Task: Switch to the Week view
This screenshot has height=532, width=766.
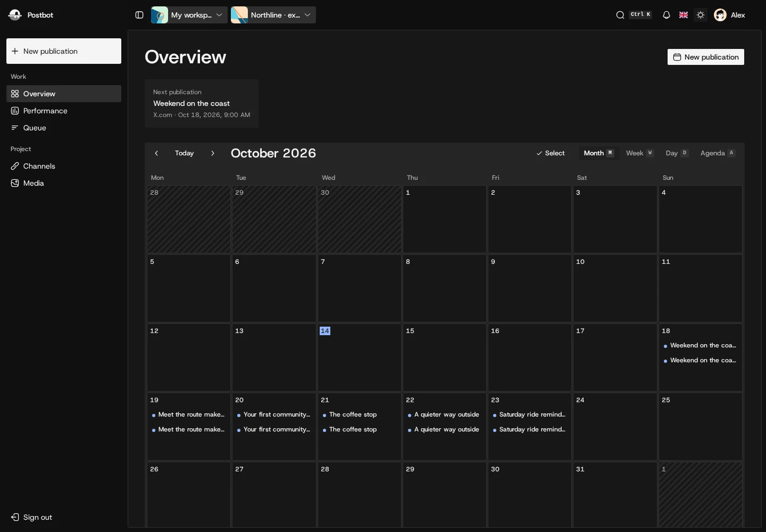Action: tap(639, 153)
